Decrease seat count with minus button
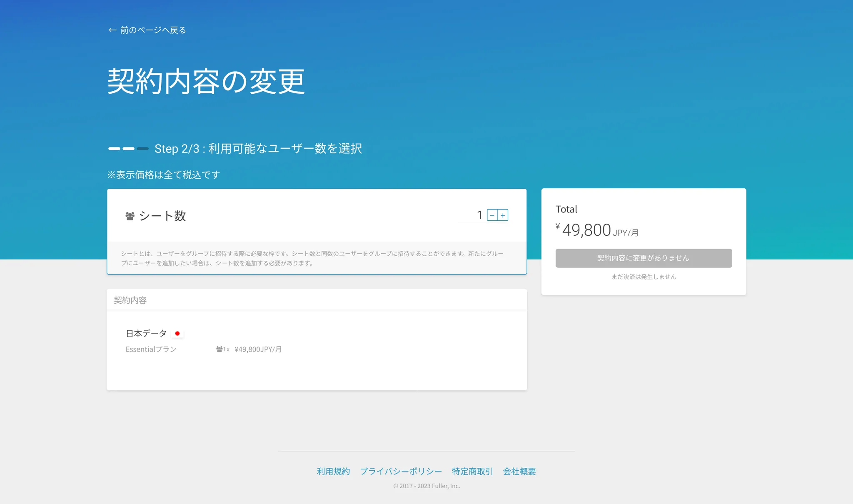 click(x=492, y=215)
